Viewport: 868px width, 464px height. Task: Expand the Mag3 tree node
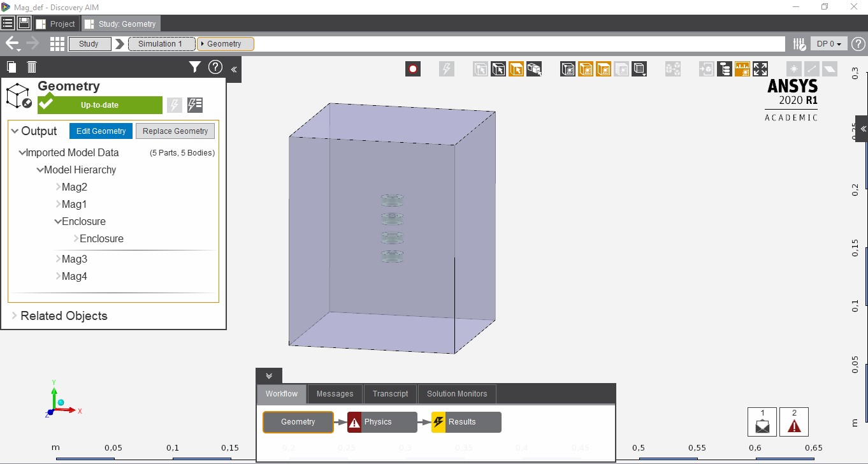(58, 259)
